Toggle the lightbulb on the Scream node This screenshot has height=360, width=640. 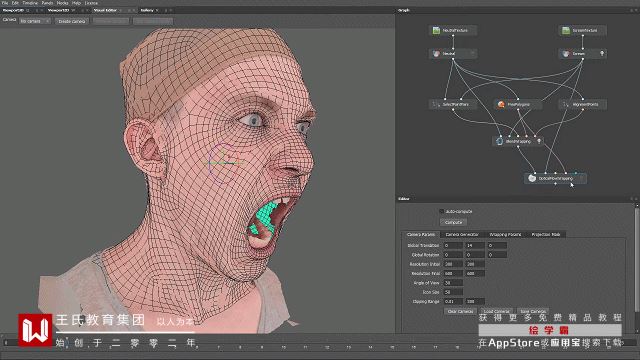[x=602, y=53]
